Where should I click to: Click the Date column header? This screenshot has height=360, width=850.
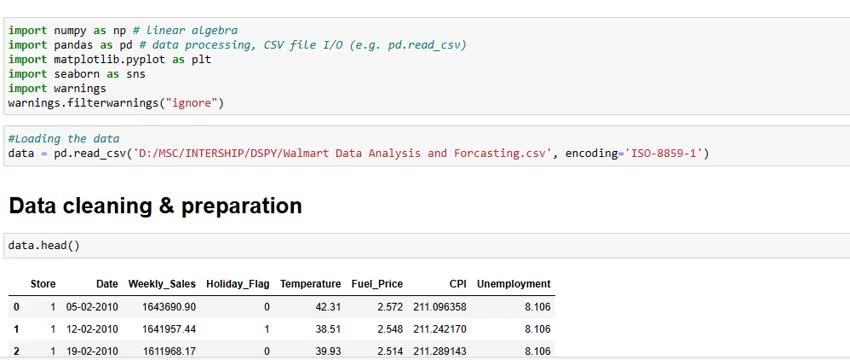[107, 284]
